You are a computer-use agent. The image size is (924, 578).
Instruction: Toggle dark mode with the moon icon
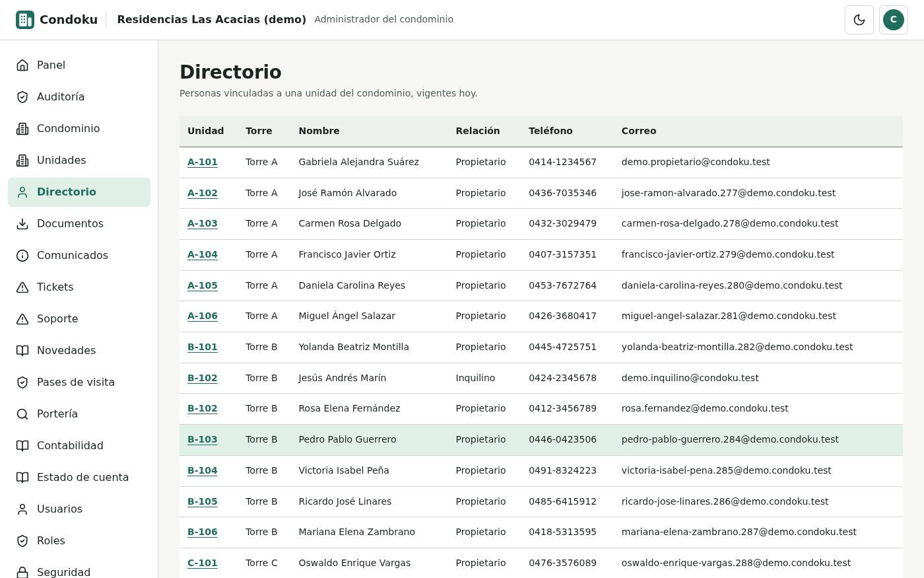[859, 20]
